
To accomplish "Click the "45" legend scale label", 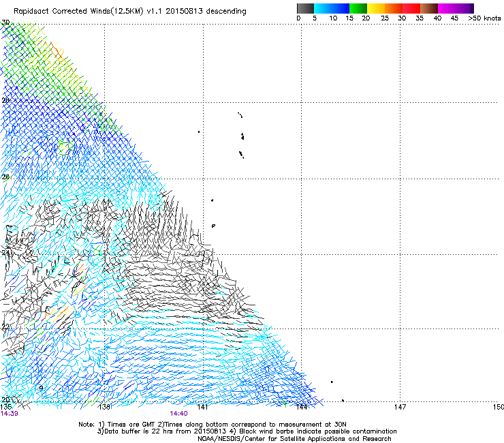I will [x=454, y=18].
